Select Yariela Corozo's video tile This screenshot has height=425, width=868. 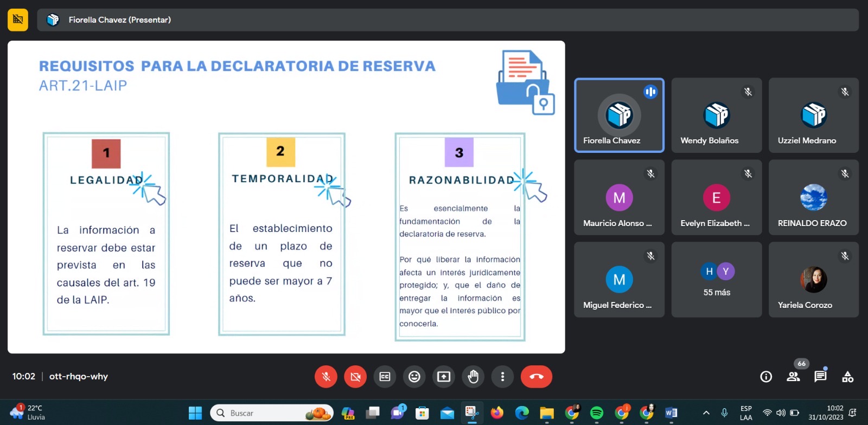[813, 280]
